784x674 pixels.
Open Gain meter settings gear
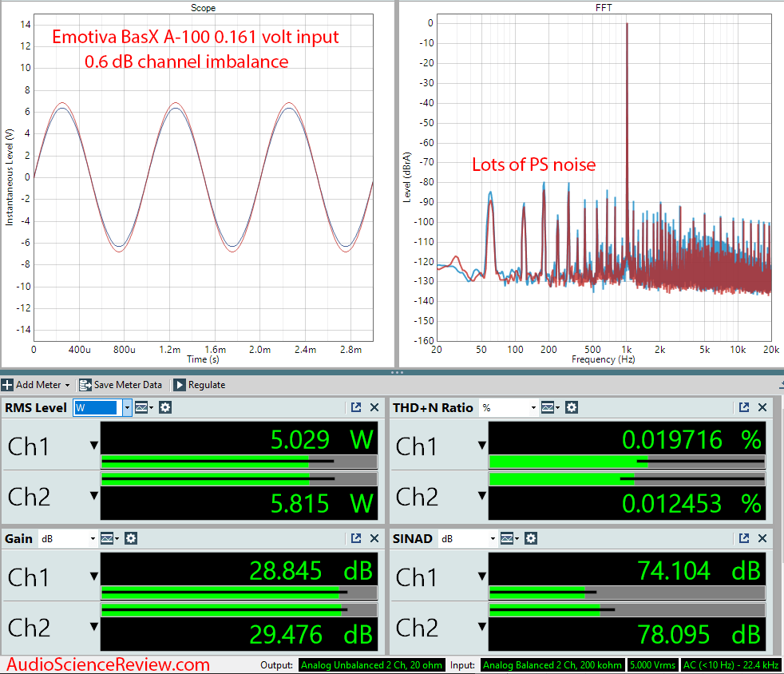pyautogui.click(x=131, y=538)
